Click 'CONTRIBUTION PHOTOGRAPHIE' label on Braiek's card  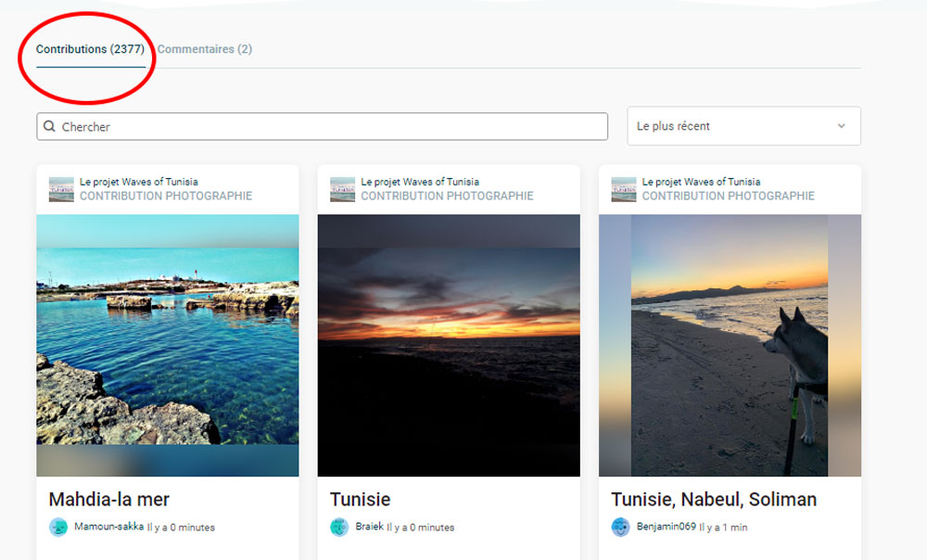pos(447,196)
